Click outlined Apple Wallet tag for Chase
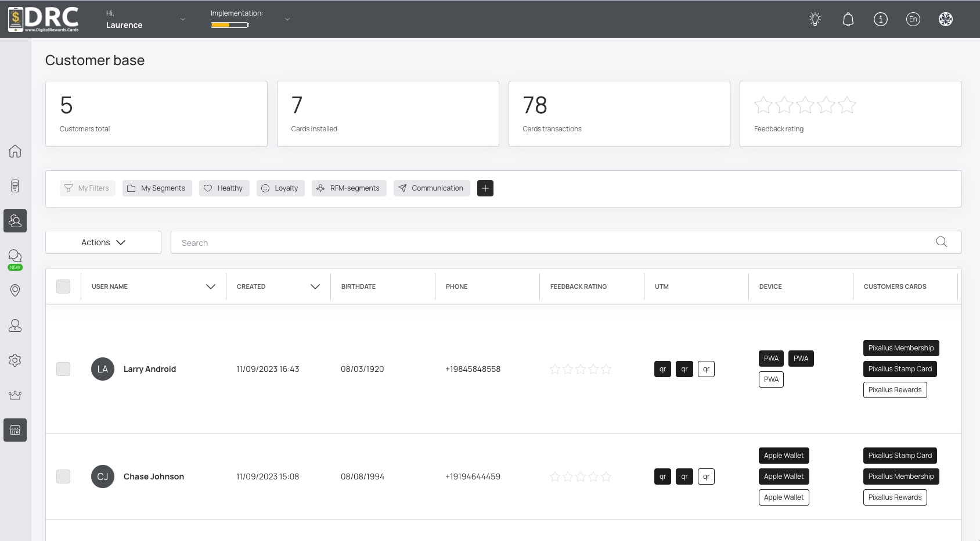The height and width of the screenshot is (541, 980). (x=784, y=497)
